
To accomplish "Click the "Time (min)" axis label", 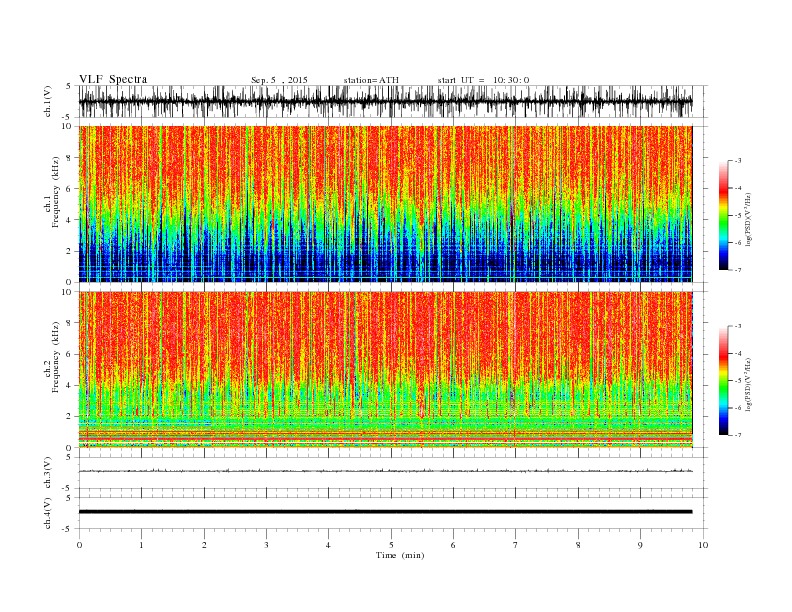I will pyautogui.click(x=400, y=555).
